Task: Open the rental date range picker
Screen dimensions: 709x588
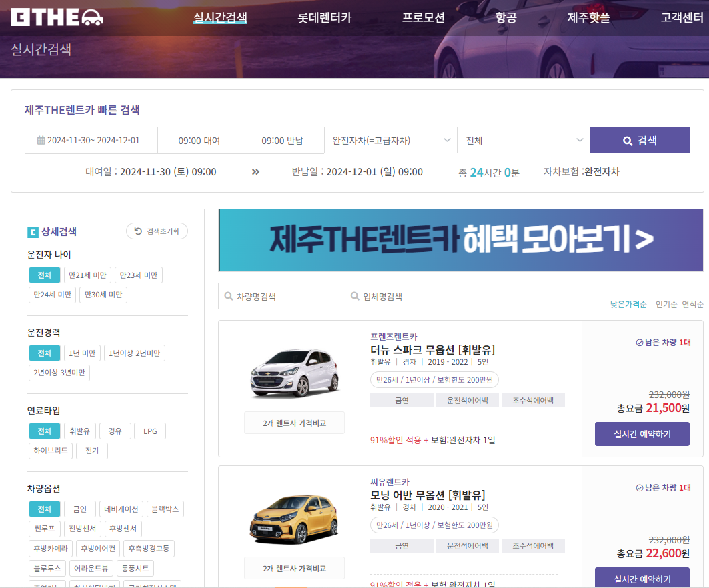Action: click(91, 140)
